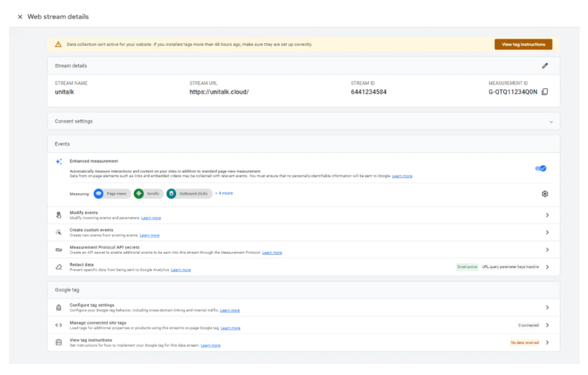This screenshot has height=375, width=588.
Task: Click the Measurement Protocol key icon
Action: pos(59,250)
